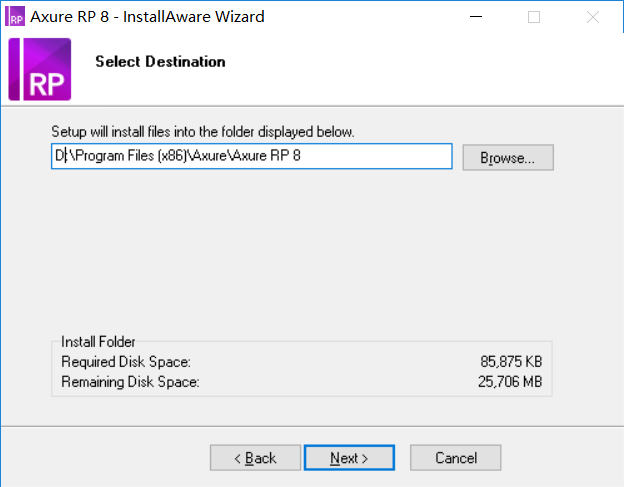Click the 85,875 KB required space value

[512, 361]
